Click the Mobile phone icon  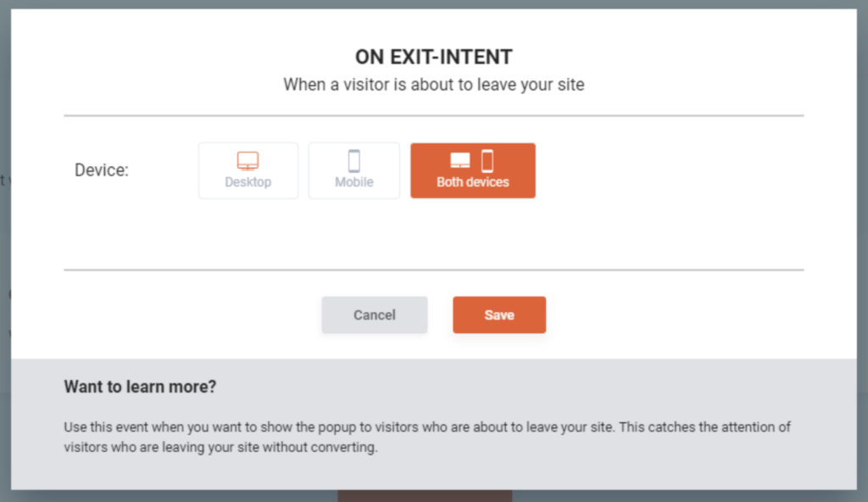click(353, 161)
